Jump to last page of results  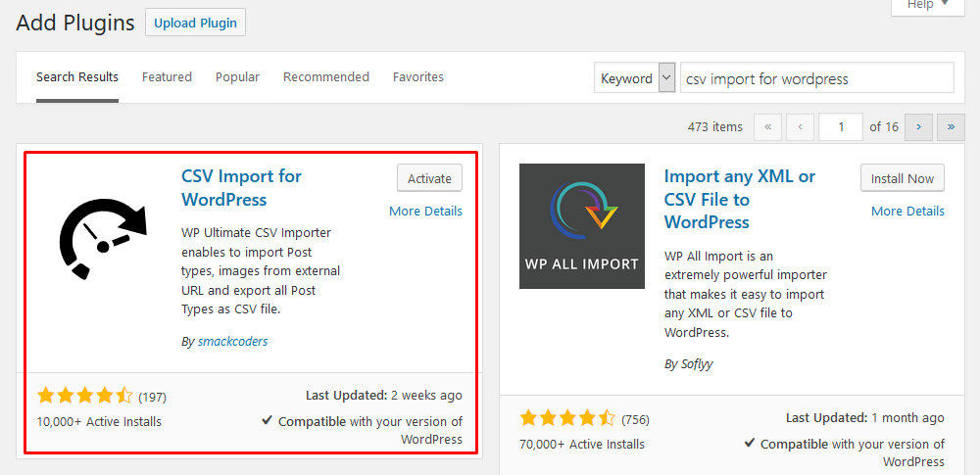[952, 127]
